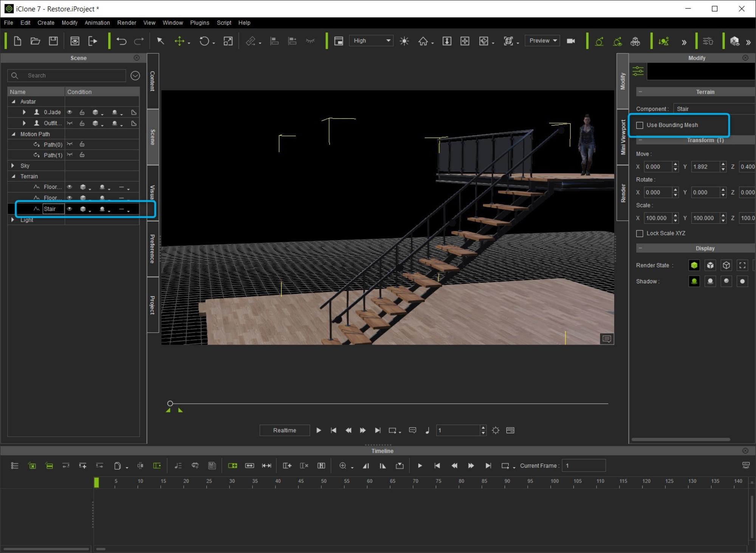Click the Timeline track list icon
This screenshot has width=756, height=553.
coord(15,466)
